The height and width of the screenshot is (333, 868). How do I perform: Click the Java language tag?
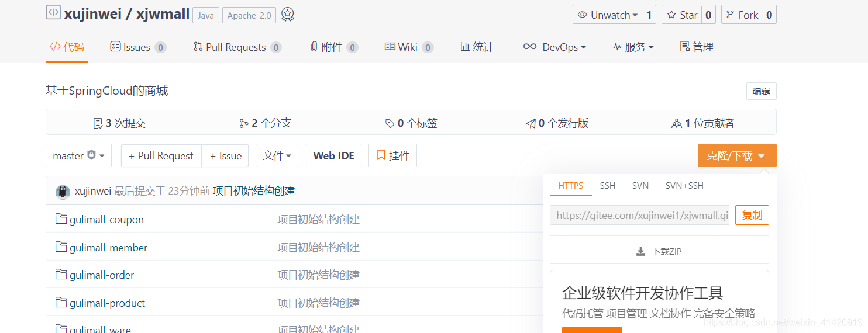[x=205, y=16]
